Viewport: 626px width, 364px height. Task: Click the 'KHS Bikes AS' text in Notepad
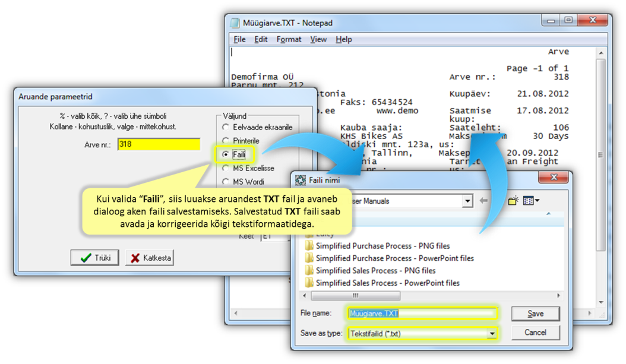pyautogui.click(x=371, y=136)
